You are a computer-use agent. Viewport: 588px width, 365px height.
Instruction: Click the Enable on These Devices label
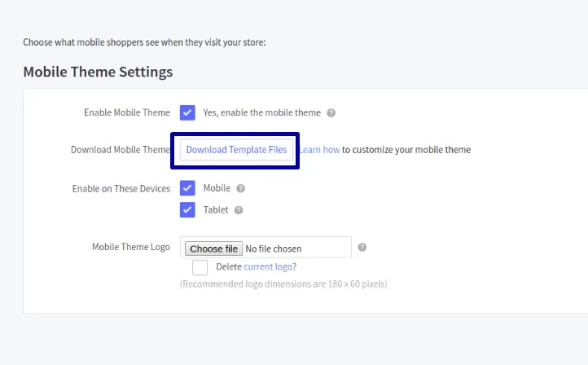click(121, 189)
